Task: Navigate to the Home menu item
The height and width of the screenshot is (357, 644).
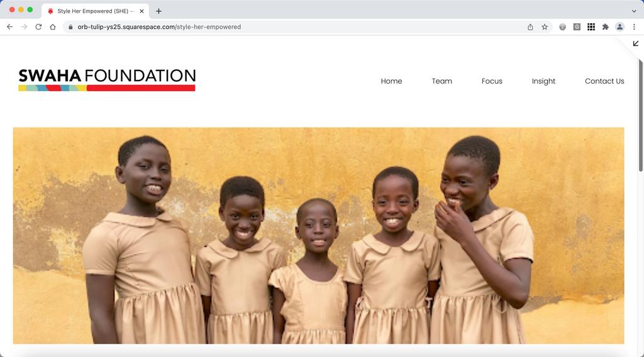Action: click(x=391, y=81)
